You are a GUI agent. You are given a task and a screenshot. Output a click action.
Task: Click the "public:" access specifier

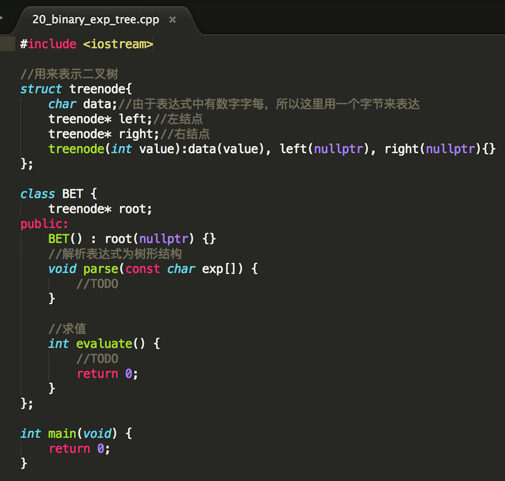44,224
